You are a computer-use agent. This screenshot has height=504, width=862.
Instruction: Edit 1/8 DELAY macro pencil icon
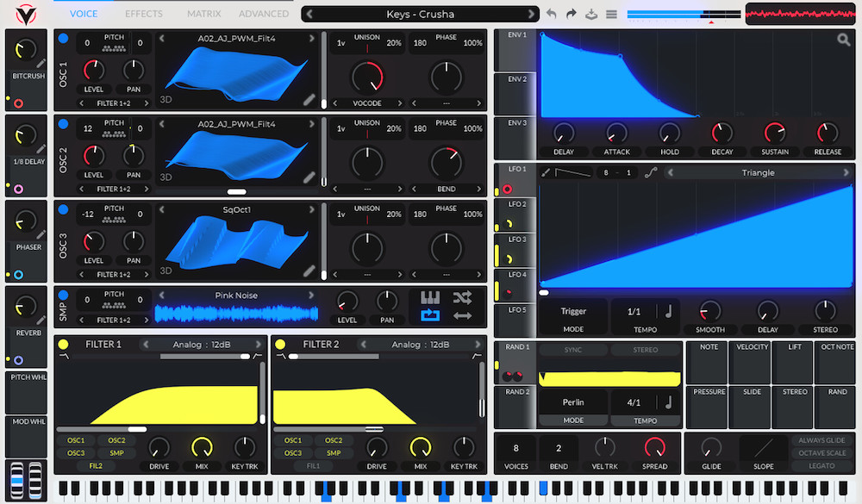coord(41,149)
